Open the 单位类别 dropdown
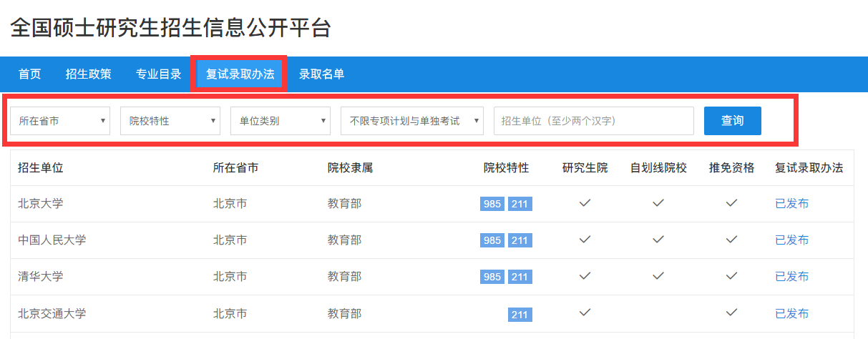868x339 pixels. [281, 121]
